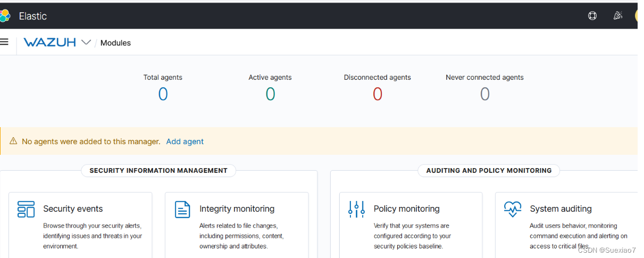The height and width of the screenshot is (258, 644).
Task: Open the hamburger navigation menu
Action: [4, 42]
